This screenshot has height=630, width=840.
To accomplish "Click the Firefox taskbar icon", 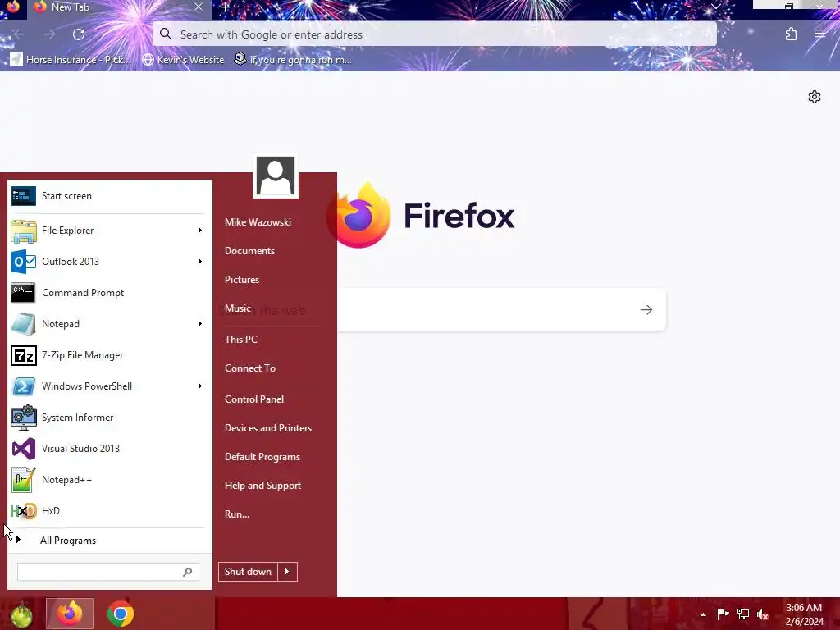I will [x=70, y=614].
